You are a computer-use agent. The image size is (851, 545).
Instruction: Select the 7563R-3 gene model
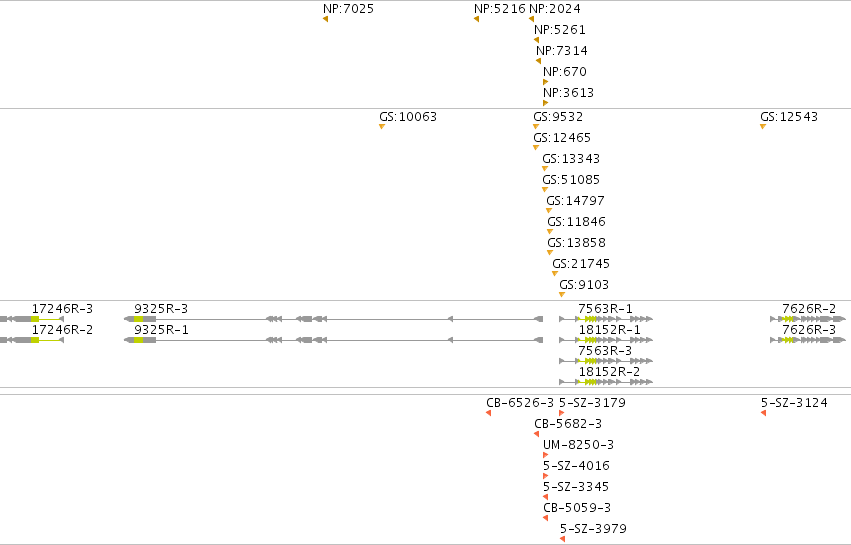point(606,361)
